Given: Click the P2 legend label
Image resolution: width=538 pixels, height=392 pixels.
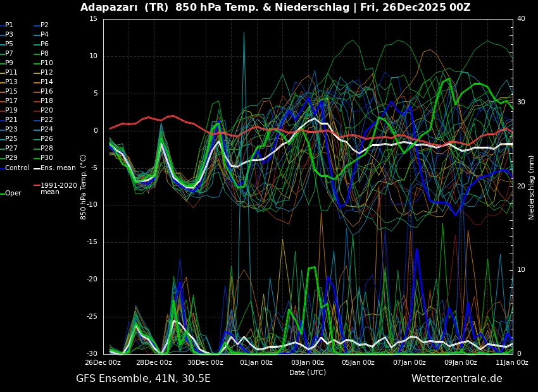Looking at the screenshot, I should [44, 25].
